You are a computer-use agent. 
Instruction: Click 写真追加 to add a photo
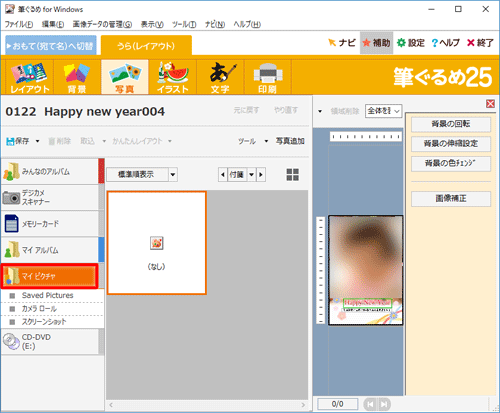pyautogui.click(x=290, y=141)
